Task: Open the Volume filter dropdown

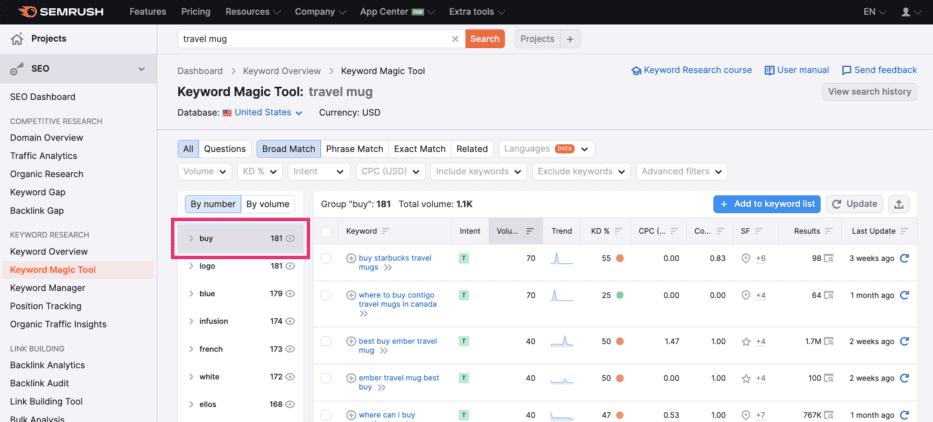Action: click(205, 171)
